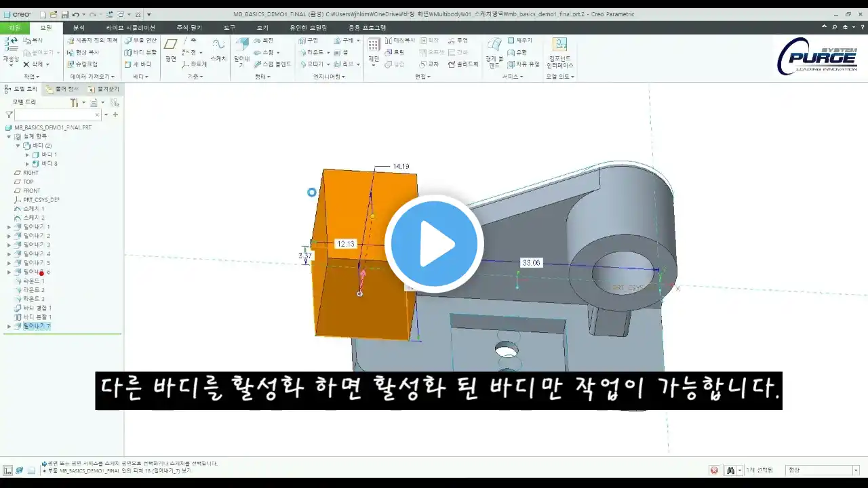Open the selection filter dropdown in status bar
Screen dimensions: 868x488
pyautogui.click(x=856, y=470)
